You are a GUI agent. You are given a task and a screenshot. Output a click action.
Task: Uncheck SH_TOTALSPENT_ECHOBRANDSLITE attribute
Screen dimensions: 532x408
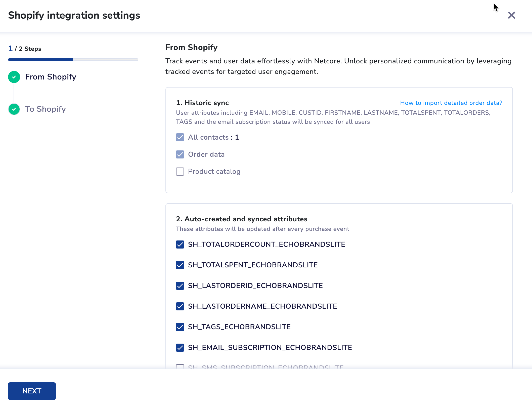(x=180, y=265)
